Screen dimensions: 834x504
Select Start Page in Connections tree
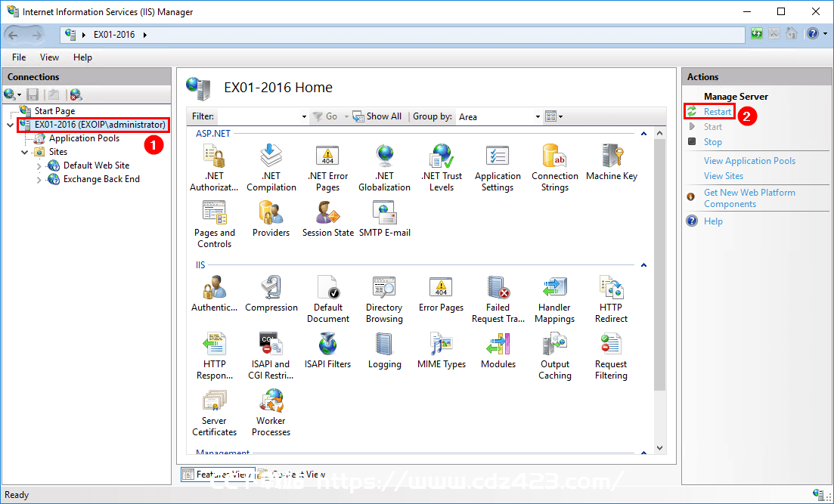[54, 111]
